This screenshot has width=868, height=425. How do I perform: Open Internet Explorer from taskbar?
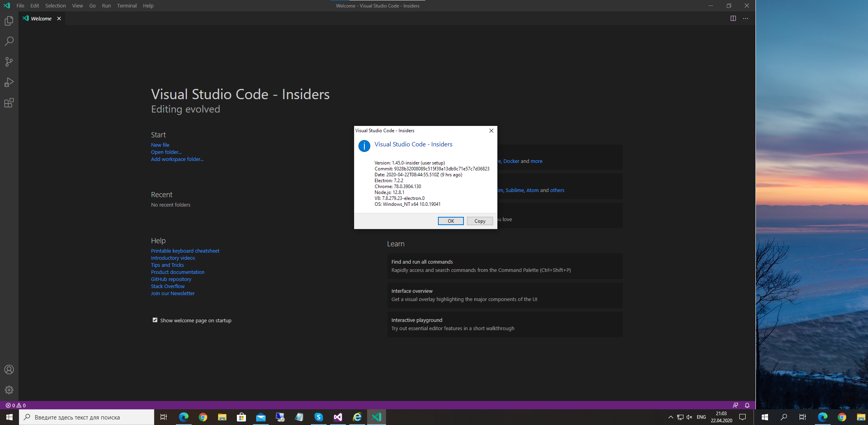tap(357, 417)
